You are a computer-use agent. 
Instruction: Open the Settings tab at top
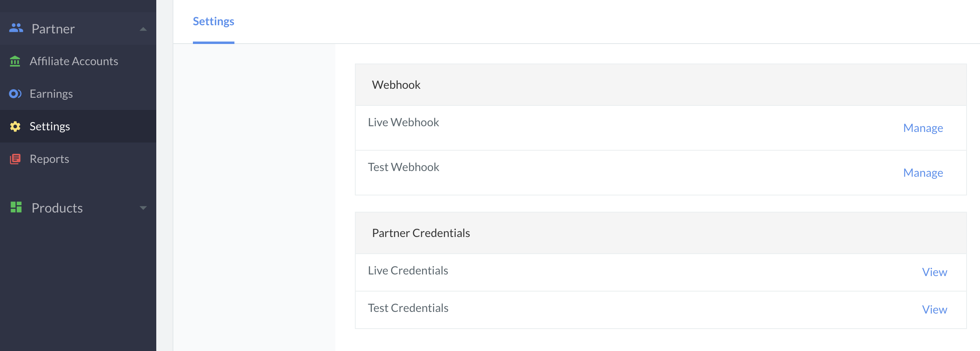(x=213, y=21)
